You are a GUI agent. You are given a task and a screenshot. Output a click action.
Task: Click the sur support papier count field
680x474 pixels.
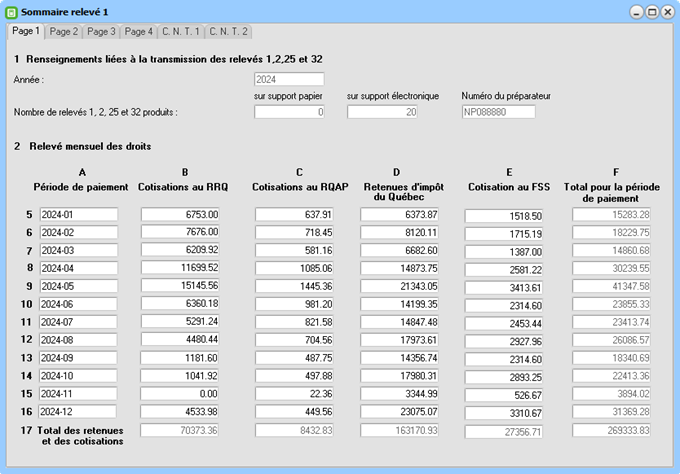click(289, 112)
